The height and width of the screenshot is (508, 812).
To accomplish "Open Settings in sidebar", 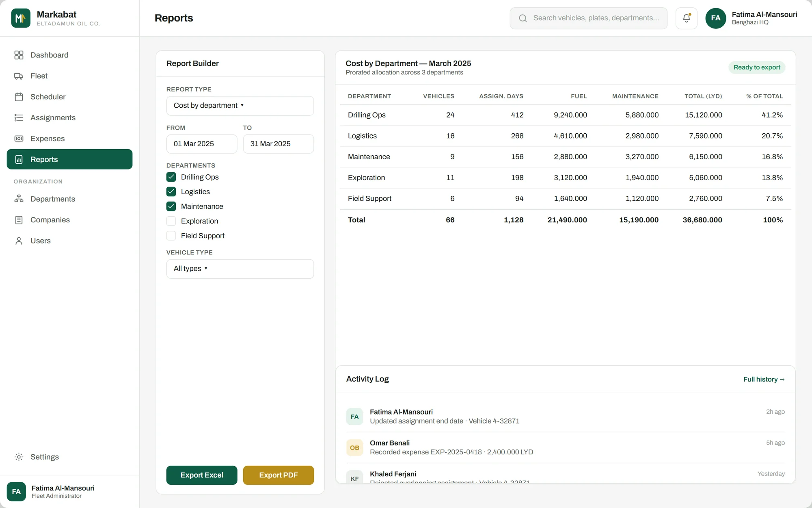I will click(x=69, y=457).
